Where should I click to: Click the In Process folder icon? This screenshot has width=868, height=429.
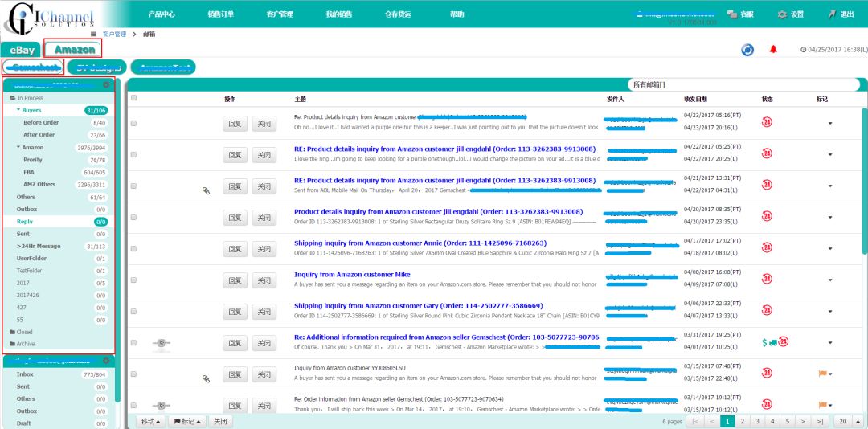[x=12, y=98]
